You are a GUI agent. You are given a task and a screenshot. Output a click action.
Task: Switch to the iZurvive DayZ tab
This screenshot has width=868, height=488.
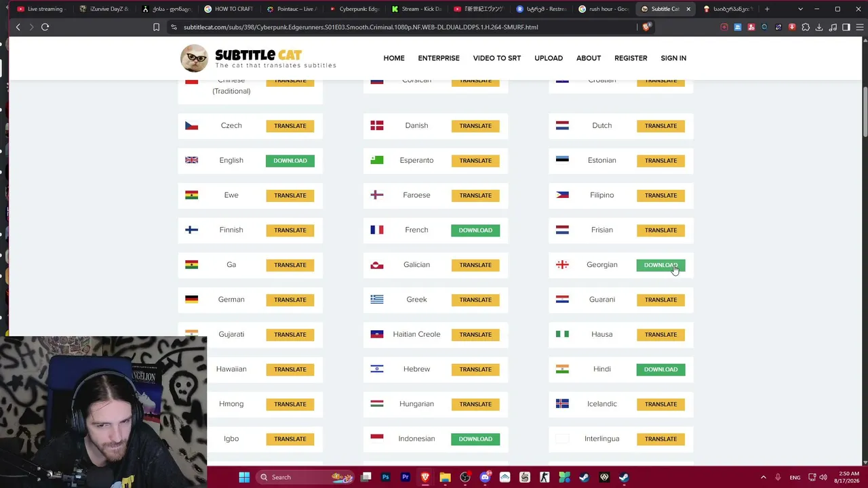pos(103,9)
